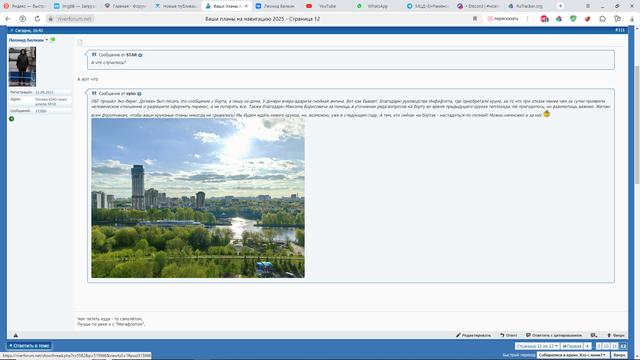Click Редактировать to edit the post

[473, 336]
